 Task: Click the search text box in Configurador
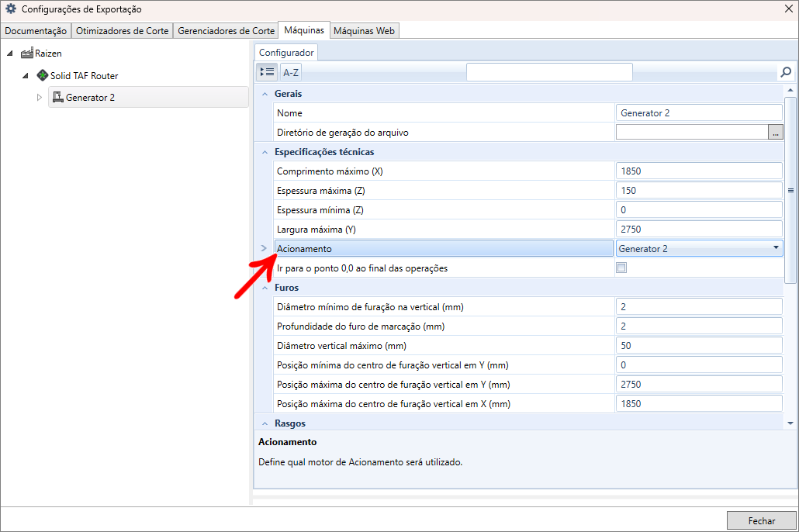click(x=548, y=72)
